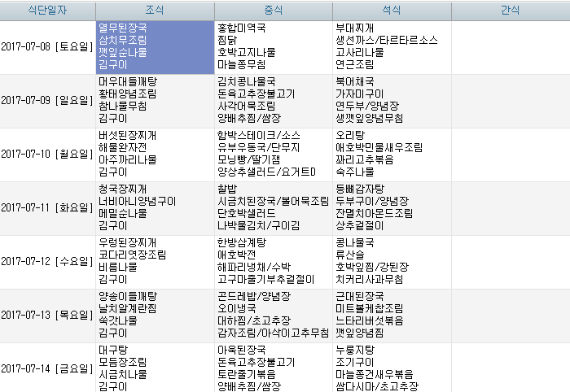Click the 조식 cell containing 우렁된장찌개
This screenshot has height=392, width=570.
tap(155, 262)
